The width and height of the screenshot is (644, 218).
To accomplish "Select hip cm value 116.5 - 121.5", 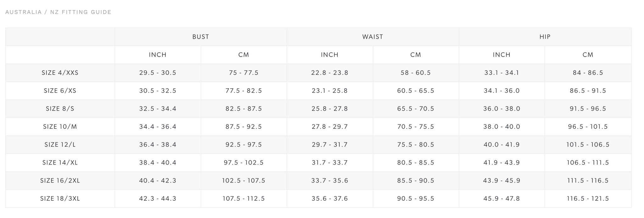I will (x=588, y=199).
